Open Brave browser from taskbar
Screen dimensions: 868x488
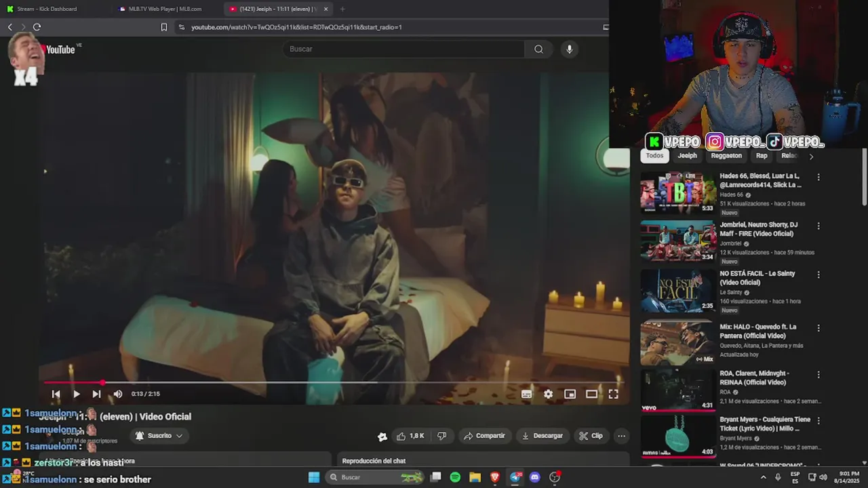(495, 477)
